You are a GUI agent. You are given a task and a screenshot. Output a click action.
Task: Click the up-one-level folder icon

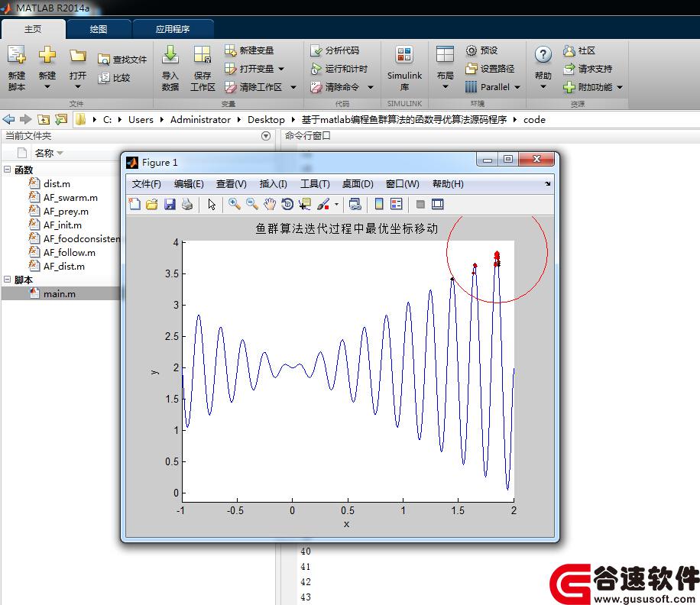coord(44,119)
